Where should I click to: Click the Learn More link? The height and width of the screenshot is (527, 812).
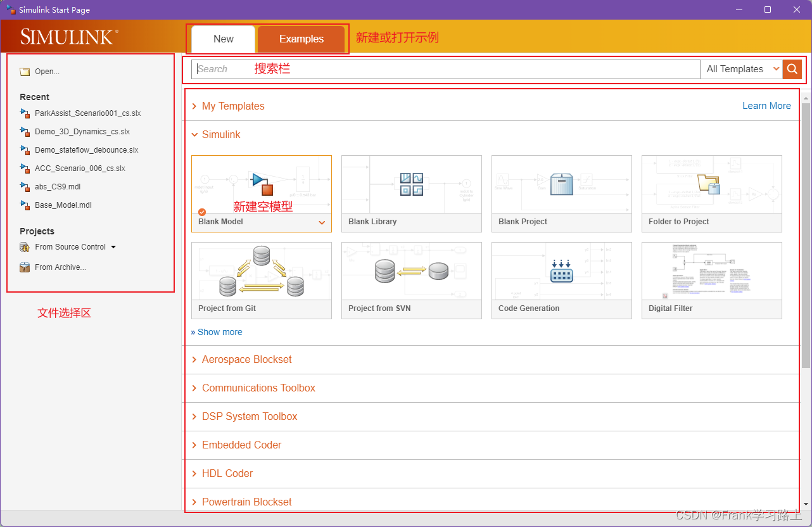coord(766,106)
